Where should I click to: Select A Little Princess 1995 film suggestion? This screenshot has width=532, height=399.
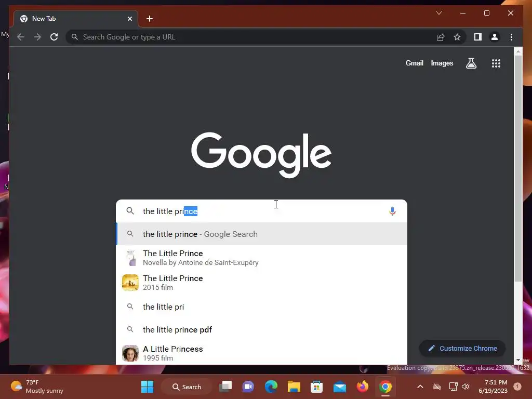click(261, 353)
